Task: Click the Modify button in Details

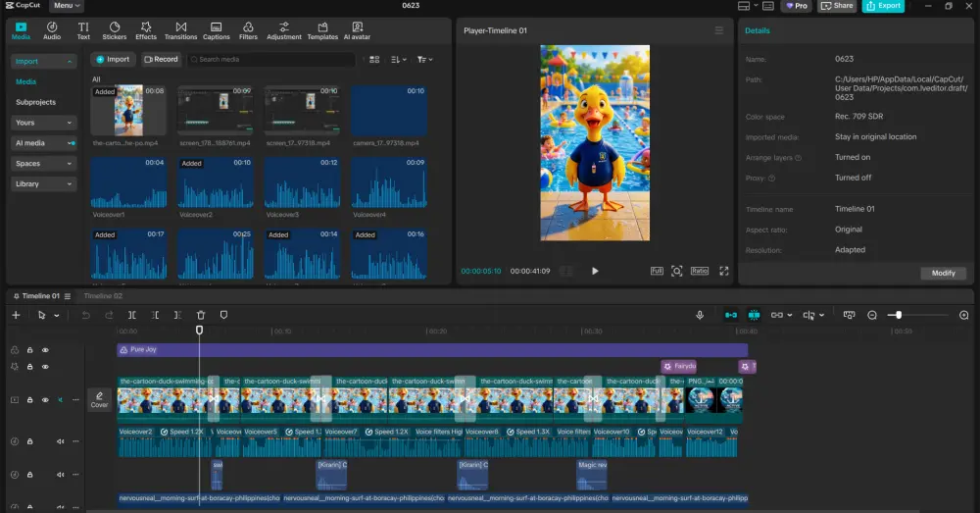Action: tap(943, 274)
